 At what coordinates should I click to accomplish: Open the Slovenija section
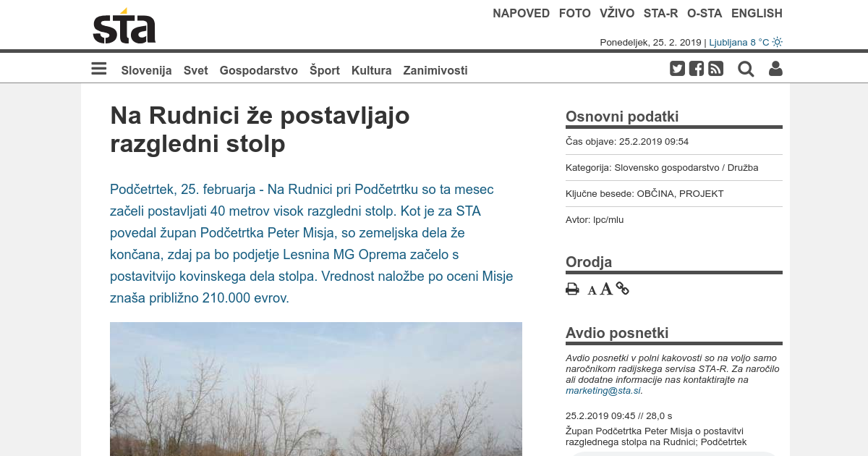point(146,70)
